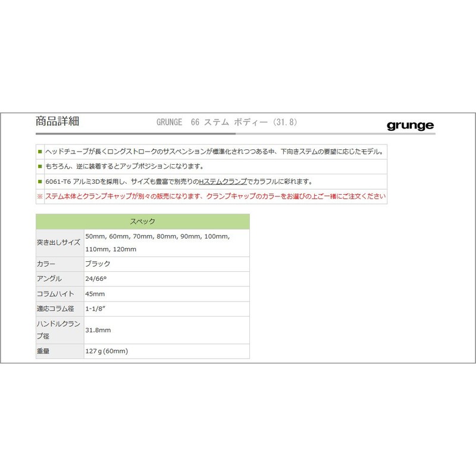Click the コラムハイト 45mm value
476x476 pixels.
click(95, 294)
